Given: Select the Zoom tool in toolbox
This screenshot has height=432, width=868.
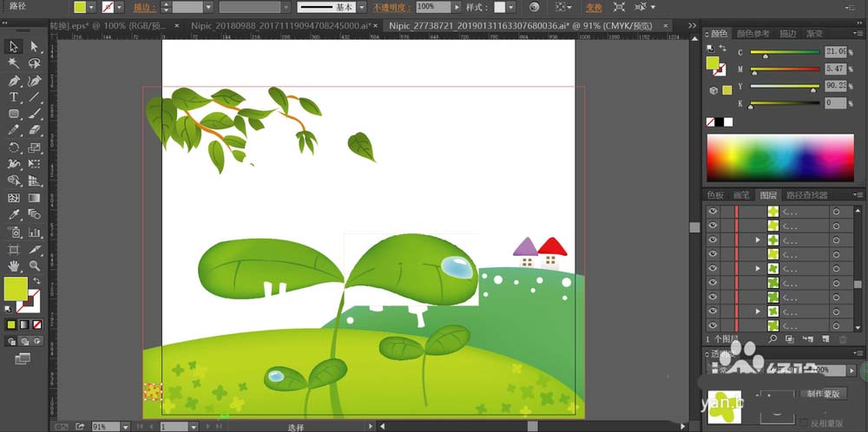Looking at the screenshot, I should (x=35, y=266).
